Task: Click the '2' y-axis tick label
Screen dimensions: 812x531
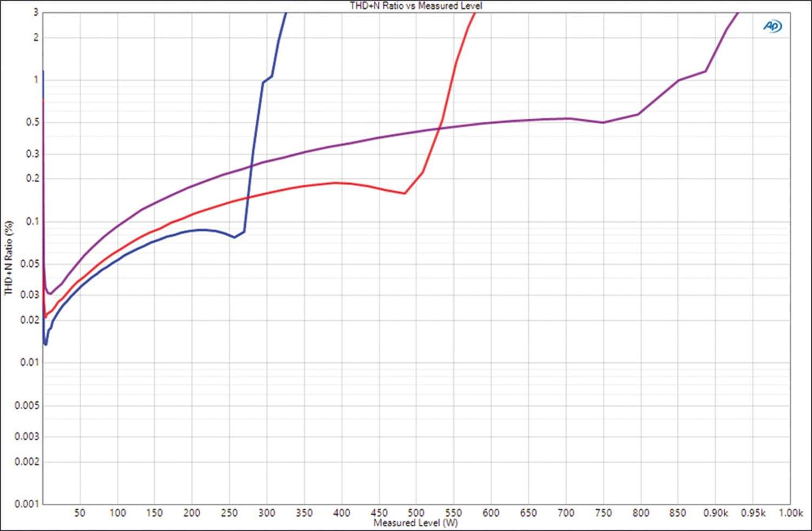Action: (36, 37)
